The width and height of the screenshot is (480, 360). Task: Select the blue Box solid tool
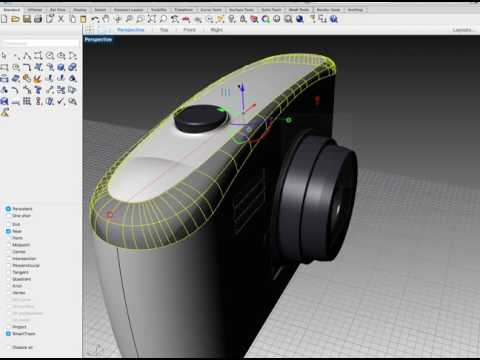point(61,67)
